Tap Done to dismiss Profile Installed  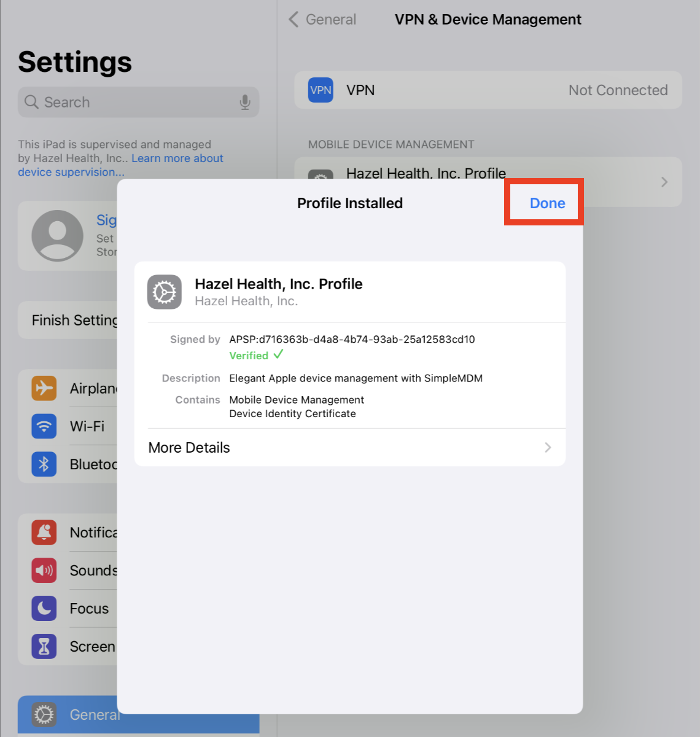click(x=547, y=203)
